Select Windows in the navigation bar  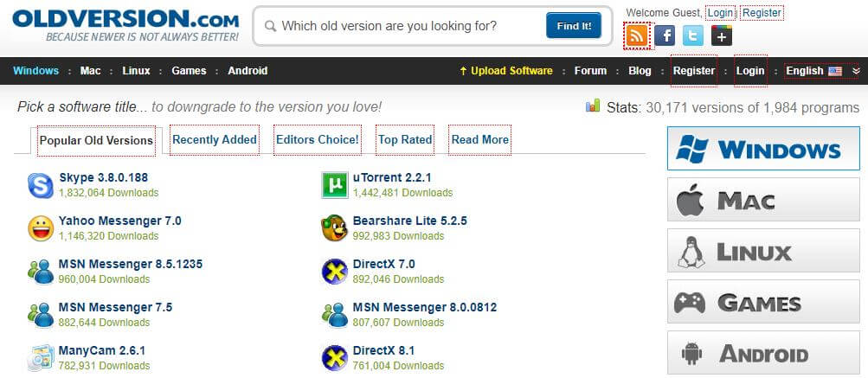[36, 71]
